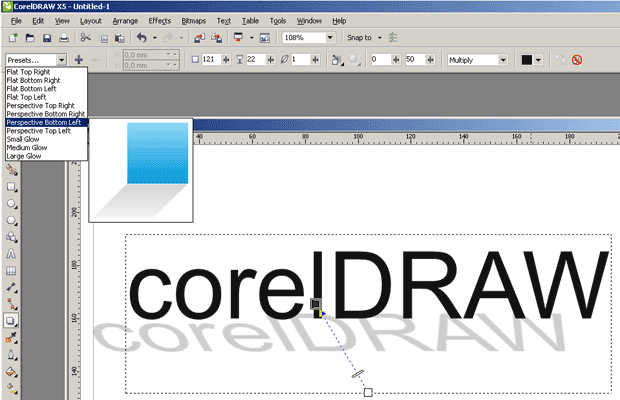Select the Dimension tool

(x=11, y=287)
